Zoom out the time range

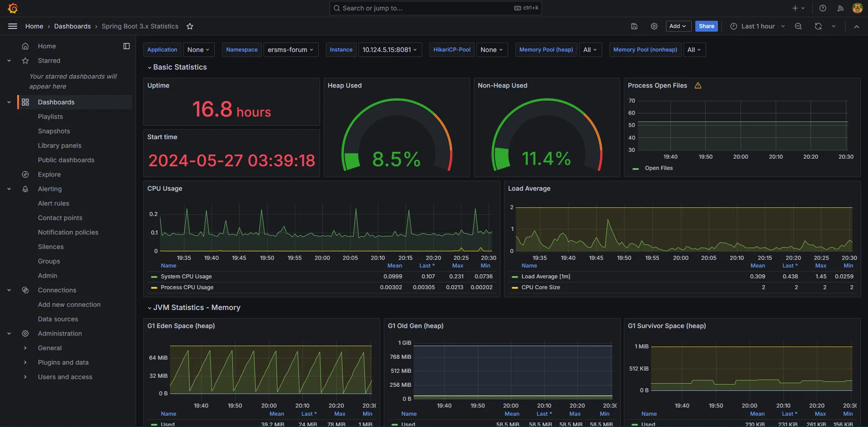(798, 26)
